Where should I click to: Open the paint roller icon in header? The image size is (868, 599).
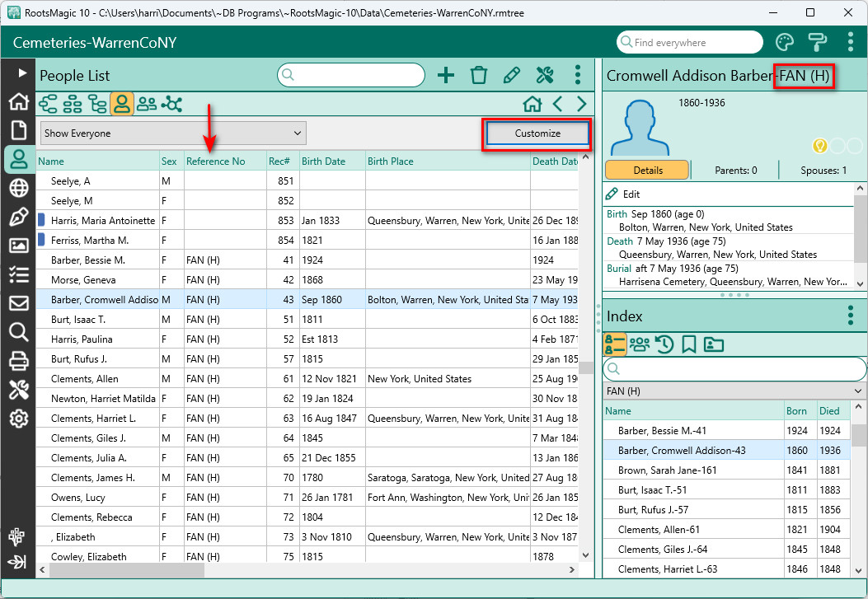pyautogui.click(x=818, y=42)
